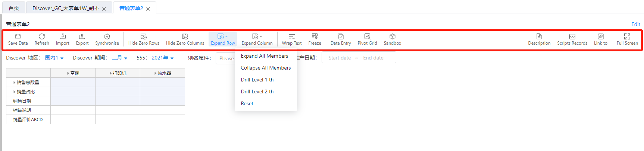Expand the 销售总数量 row
Image resolution: width=644 pixels, height=151 pixels.
pyautogui.click(x=15, y=83)
